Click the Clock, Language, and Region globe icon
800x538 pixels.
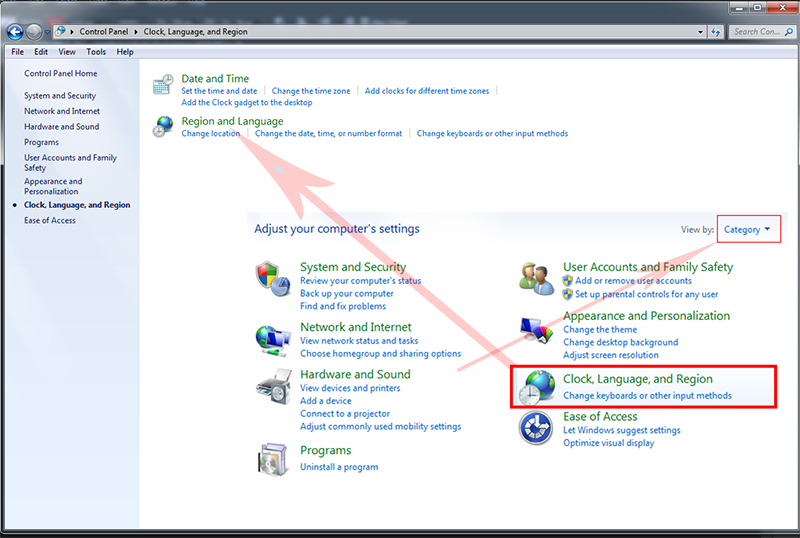coord(537,387)
